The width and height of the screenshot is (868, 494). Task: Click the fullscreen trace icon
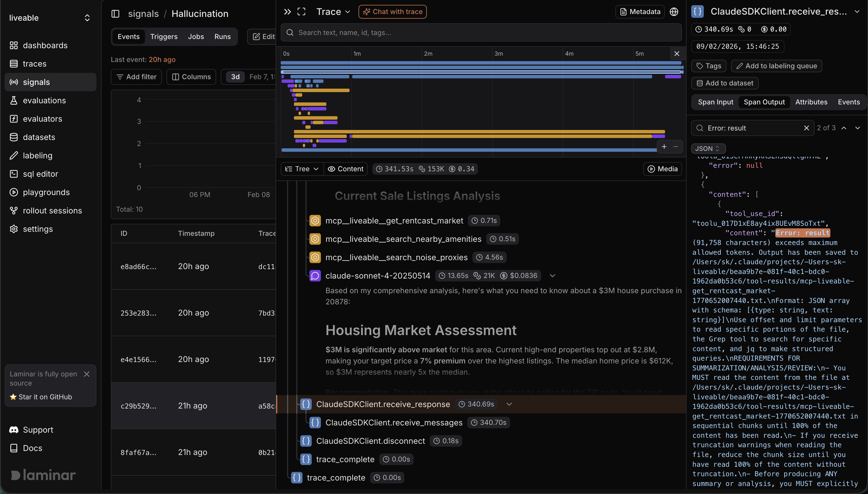pos(301,12)
